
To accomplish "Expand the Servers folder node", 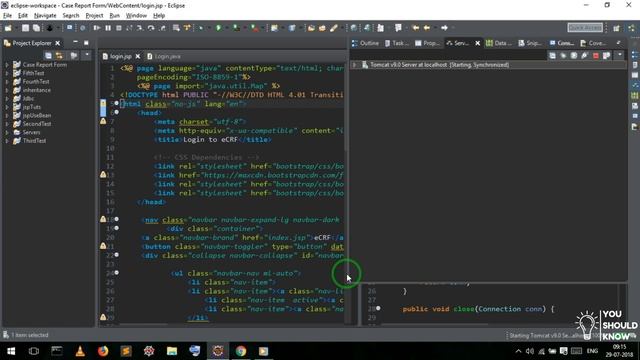I will point(7,132).
